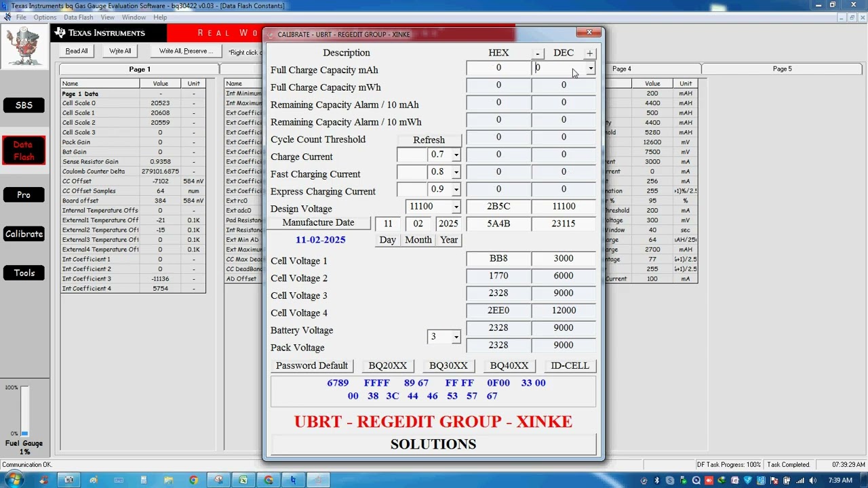
Task: Open the Calibrate sidebar section
Action: pos(24,234)
